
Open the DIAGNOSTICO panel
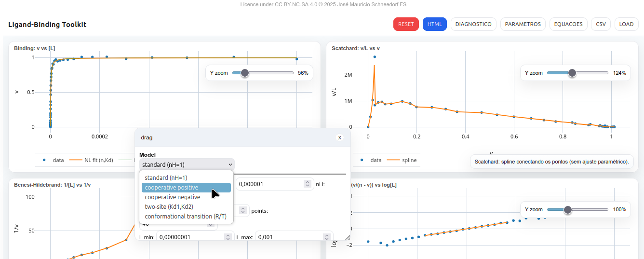[473, 24]
